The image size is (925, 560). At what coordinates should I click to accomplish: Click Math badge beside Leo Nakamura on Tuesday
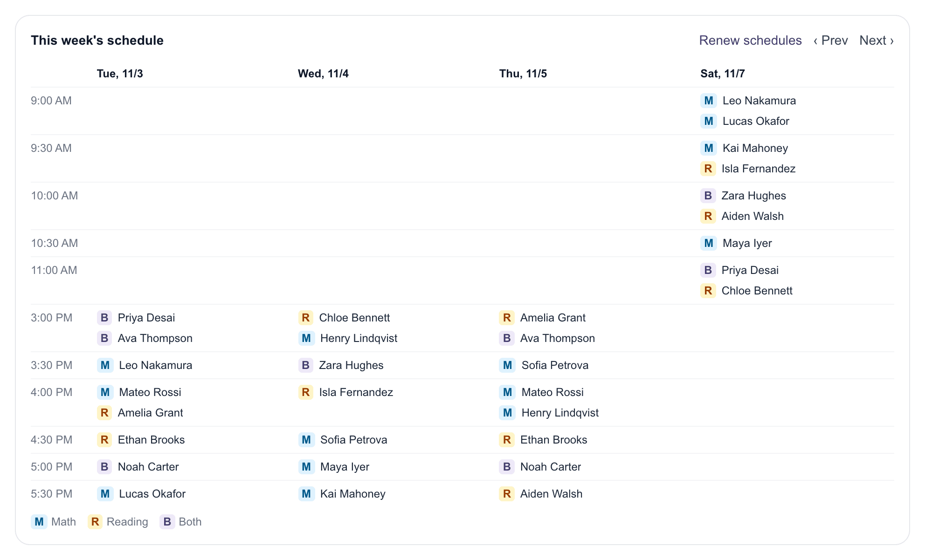click(105, 365)
